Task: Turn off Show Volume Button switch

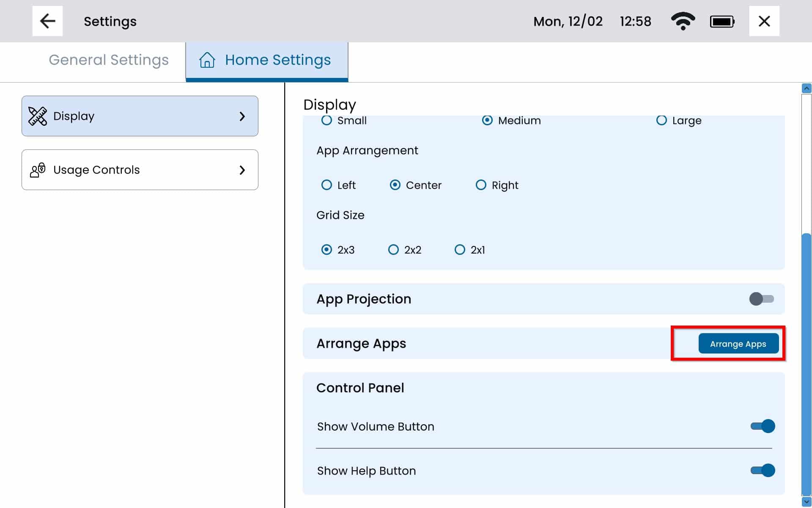Action: 763,426
